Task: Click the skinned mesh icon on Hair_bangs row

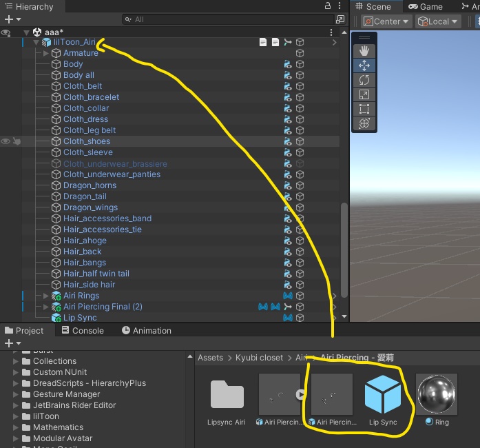Action: click(287, 263)
